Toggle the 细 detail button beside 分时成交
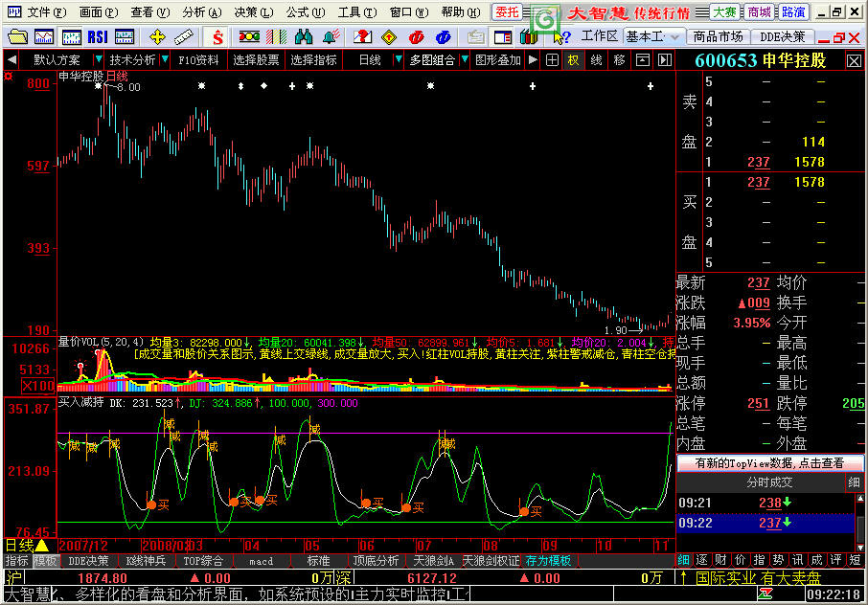Viewport: 868px width, 605px height. point(854,482)
